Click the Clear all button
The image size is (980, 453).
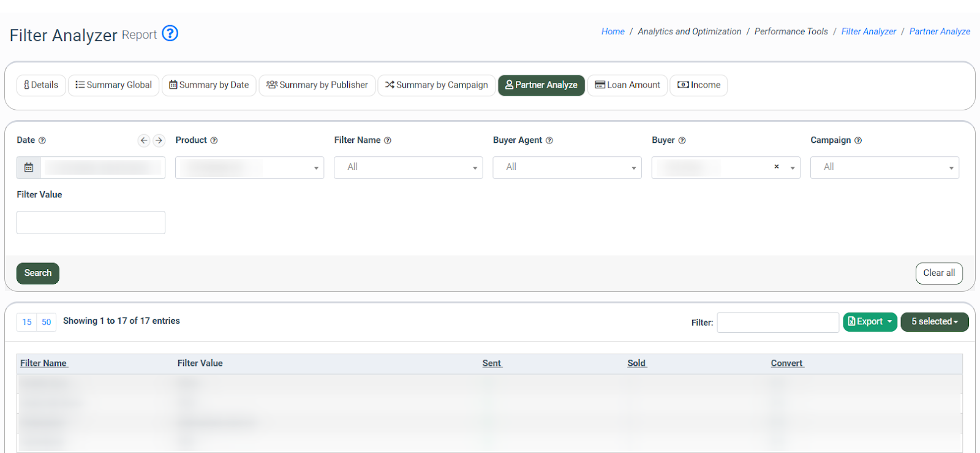[x=938, y=273]
